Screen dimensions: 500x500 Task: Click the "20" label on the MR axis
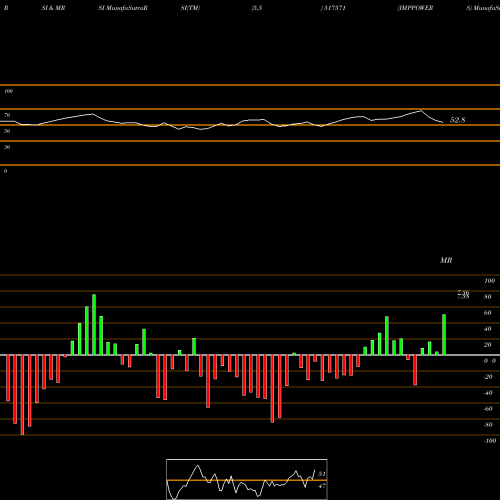click(x=488, y=345)
